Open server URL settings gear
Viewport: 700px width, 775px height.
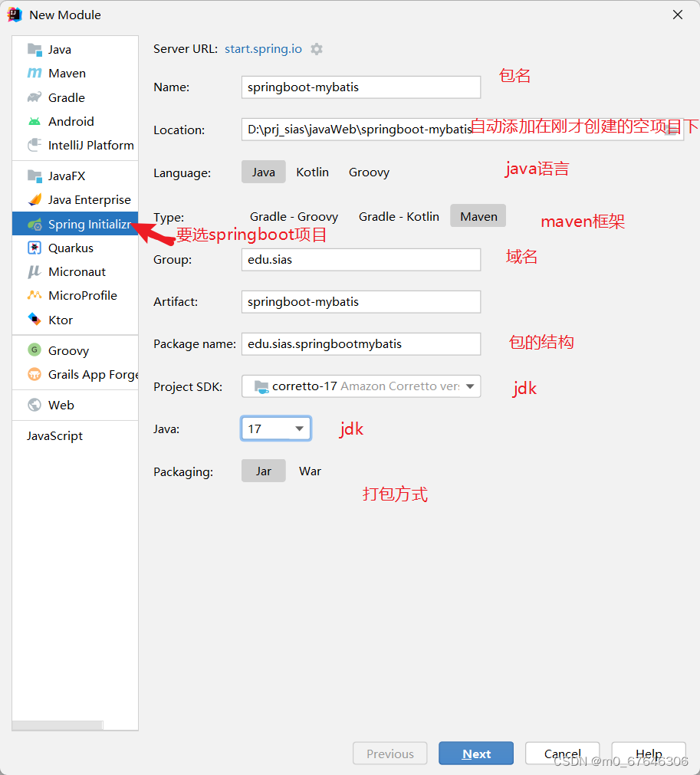pyautogui.click(x=317, y=49)
